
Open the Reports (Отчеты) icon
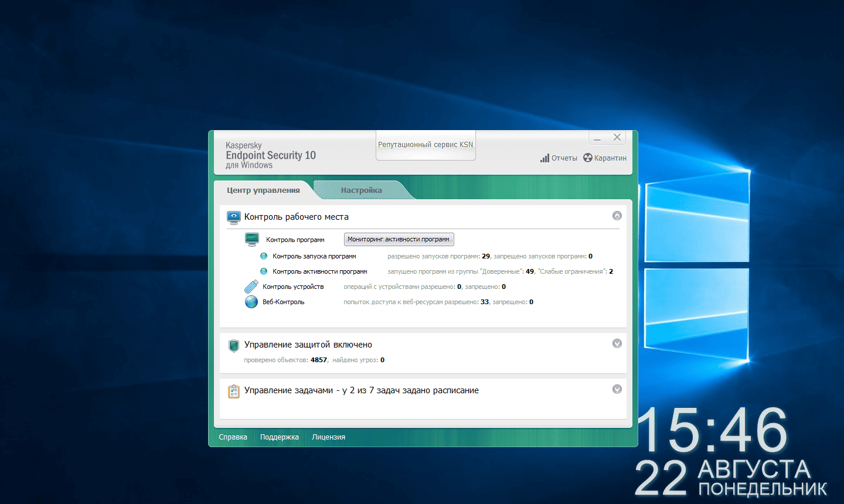point(544,158)
